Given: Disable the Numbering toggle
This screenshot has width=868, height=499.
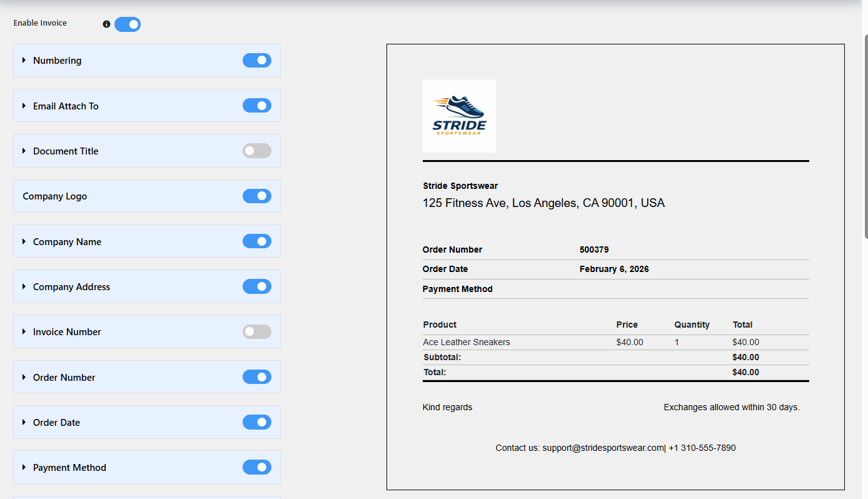Looking at the screenshot, I should 257,60.
